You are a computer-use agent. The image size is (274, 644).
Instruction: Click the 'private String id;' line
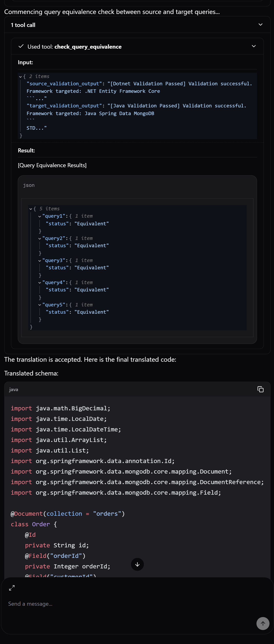tap(57, 545)
